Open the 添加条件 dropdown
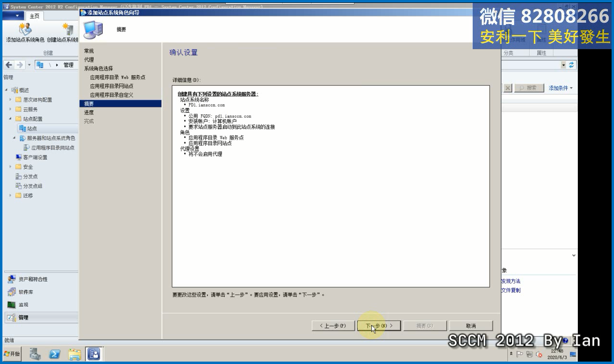The width and height of the screenshot is (614, 364). click(560, 88)
